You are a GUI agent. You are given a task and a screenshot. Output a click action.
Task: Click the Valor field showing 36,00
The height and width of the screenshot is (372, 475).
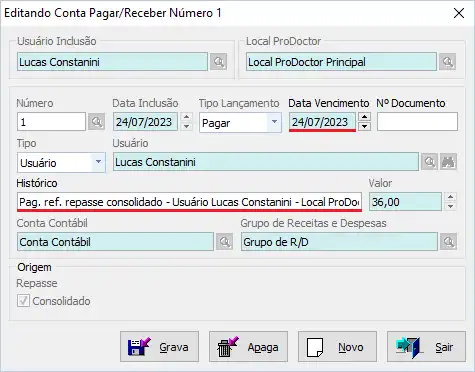[x=405, y=202]
